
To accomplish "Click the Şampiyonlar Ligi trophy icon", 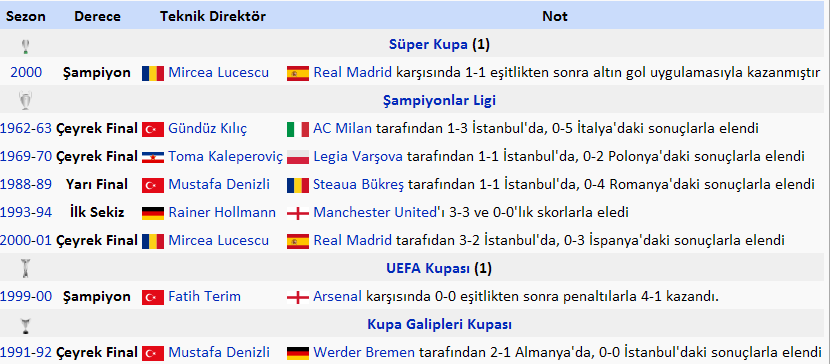I will [x=25, y=100].
